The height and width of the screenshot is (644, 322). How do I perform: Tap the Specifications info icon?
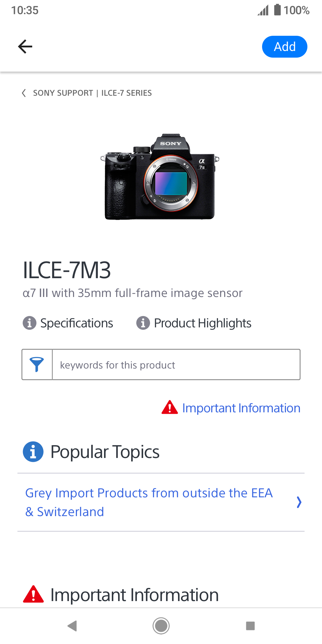point(30,323)
